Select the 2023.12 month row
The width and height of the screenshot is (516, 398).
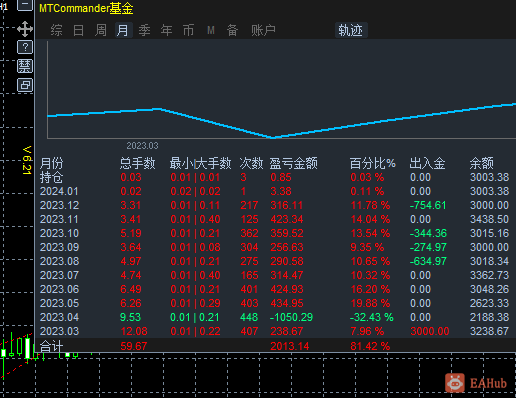pos(59,205)
